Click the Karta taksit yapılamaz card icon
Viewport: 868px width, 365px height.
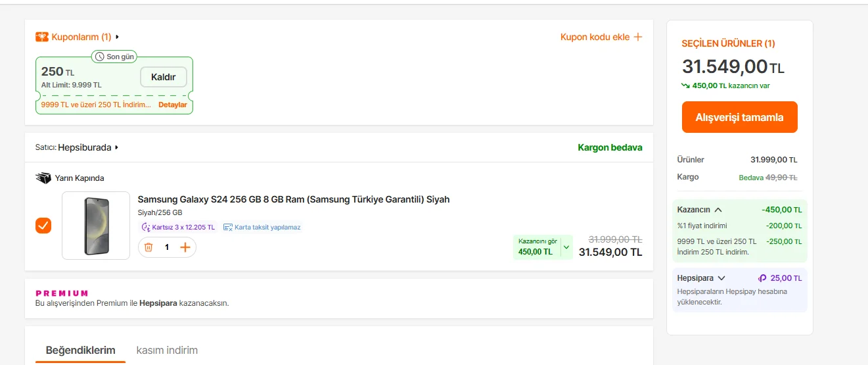pos(228,228)
